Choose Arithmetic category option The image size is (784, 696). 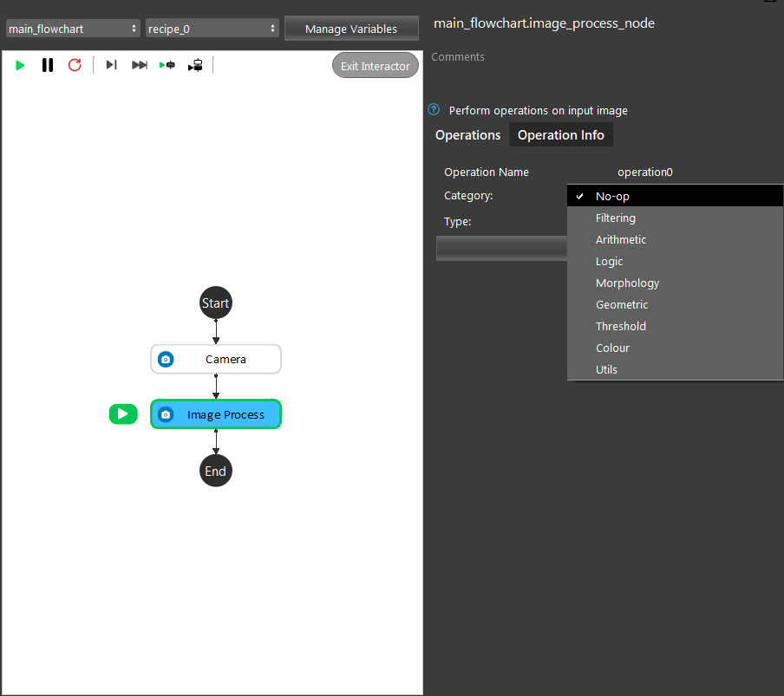(x=675, y=240)
